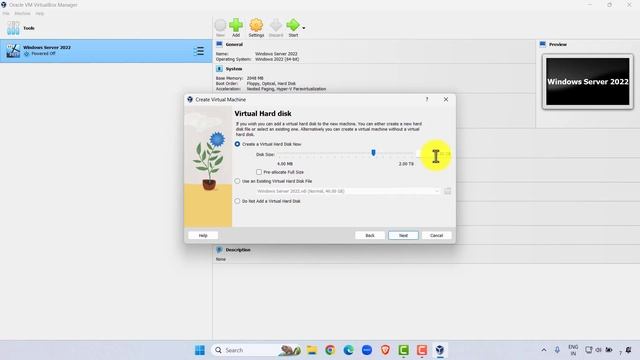The width and height of the screenshot is (640, 360).
Task: Open the Machine menu
Action: tap(22, 13)
